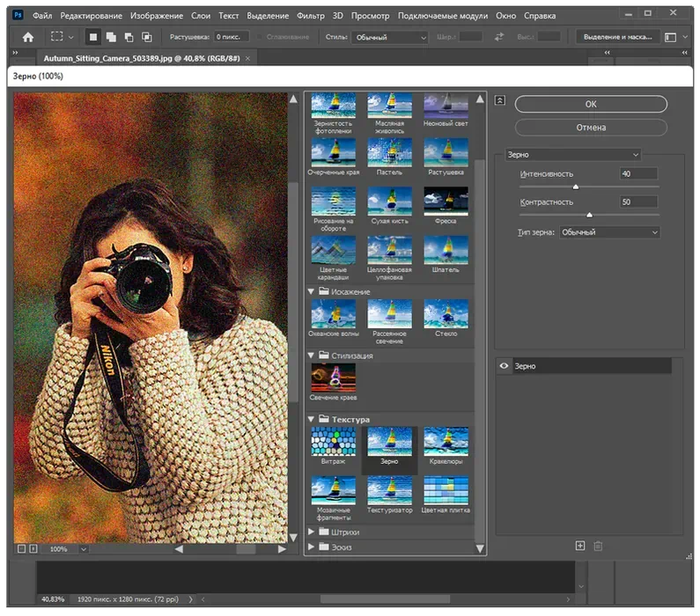Image resolution: width=700 pixels, height=616 pixels.
Task: Expand the Штрихи filter folder
Action: [x=312, y=532]
